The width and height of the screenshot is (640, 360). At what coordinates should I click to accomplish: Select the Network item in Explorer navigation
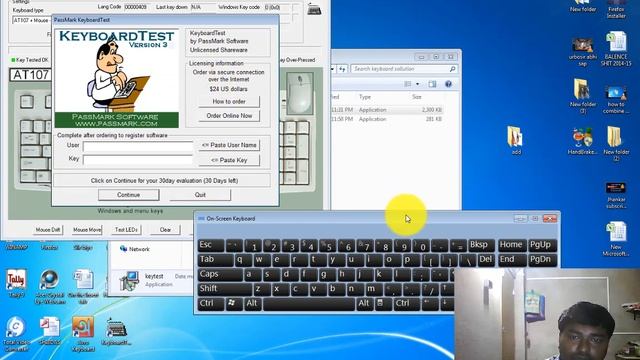pyautogui.click(x=135, y=249)
